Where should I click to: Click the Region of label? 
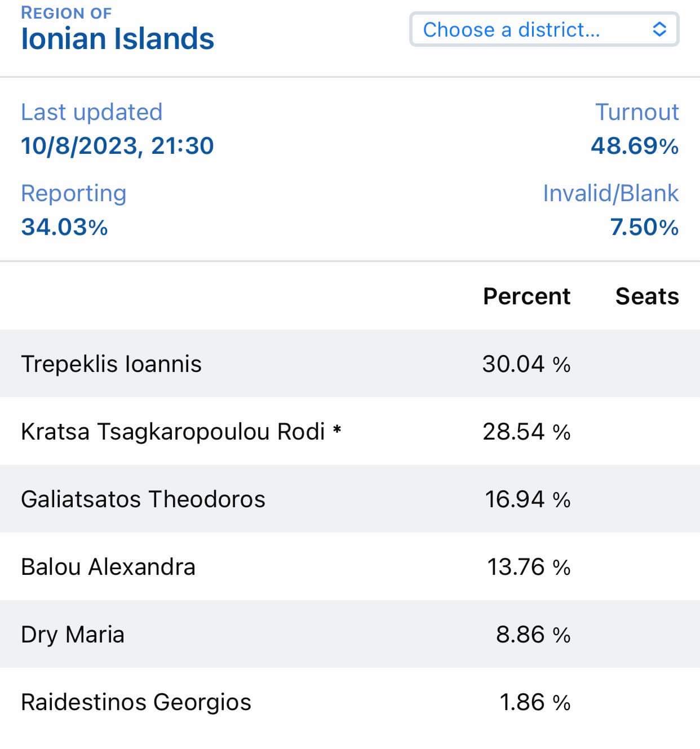[x=66, y=12]
